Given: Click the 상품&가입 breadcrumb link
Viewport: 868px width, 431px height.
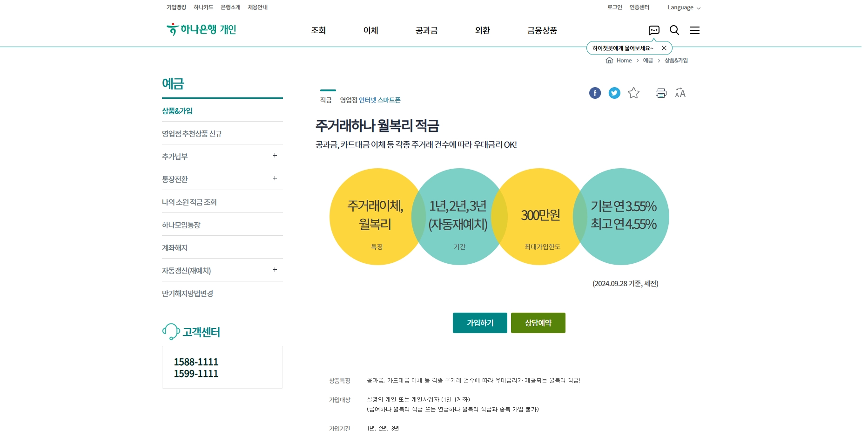Looking at the screenshot, I should pos(676,61).
